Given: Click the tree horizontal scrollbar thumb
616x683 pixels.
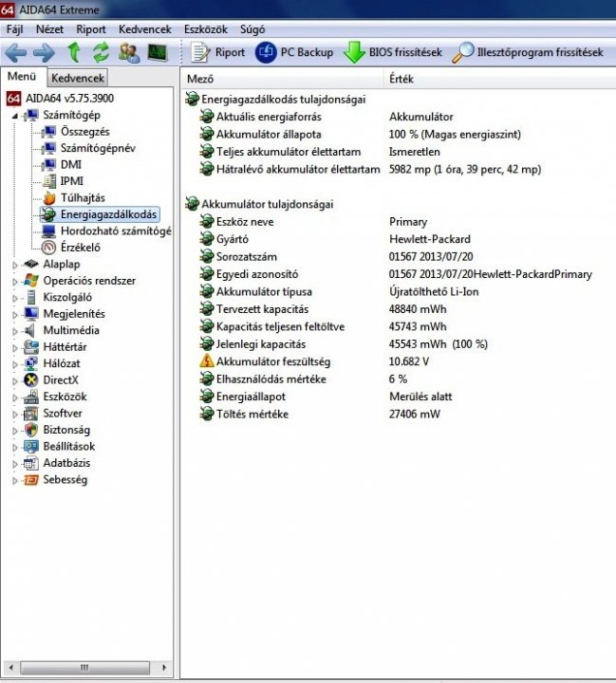Looking at the screenshot, I should tap(84, 667).
